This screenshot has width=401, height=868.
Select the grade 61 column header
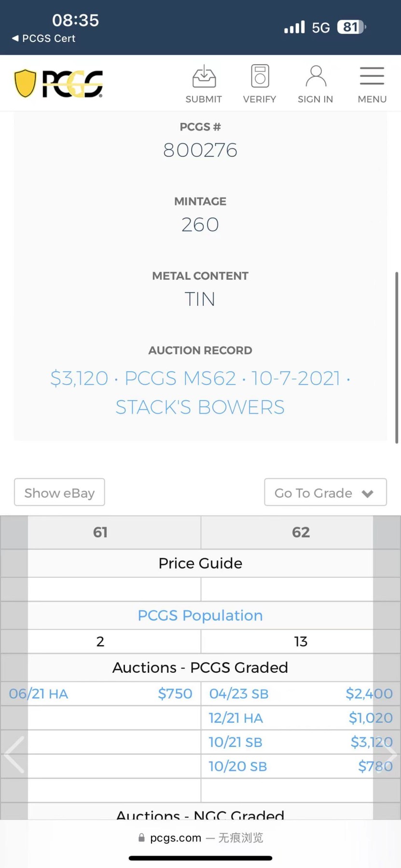[100, 532]
